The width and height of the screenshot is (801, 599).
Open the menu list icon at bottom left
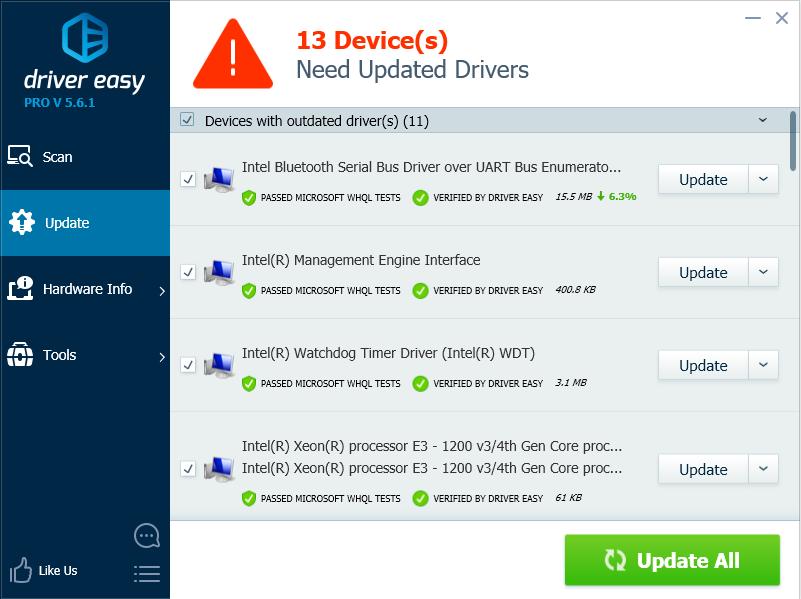click(x=146, y=574)
